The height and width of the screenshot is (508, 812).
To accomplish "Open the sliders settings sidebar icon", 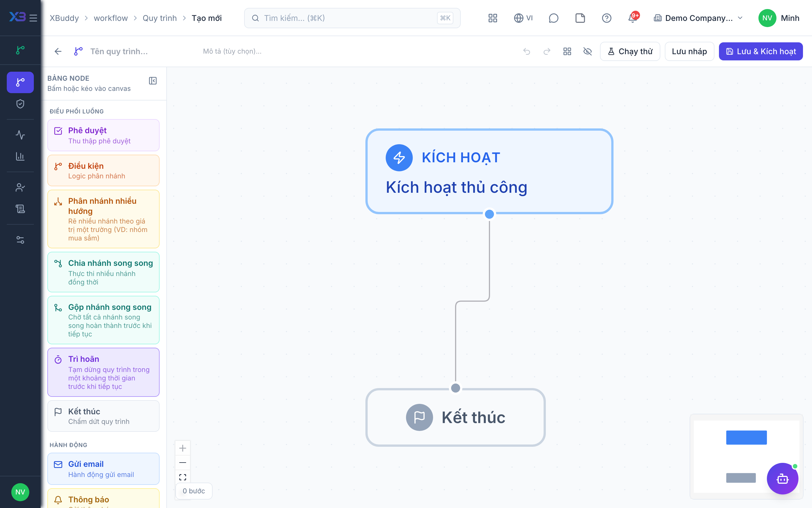I will (x=20, y=240).
